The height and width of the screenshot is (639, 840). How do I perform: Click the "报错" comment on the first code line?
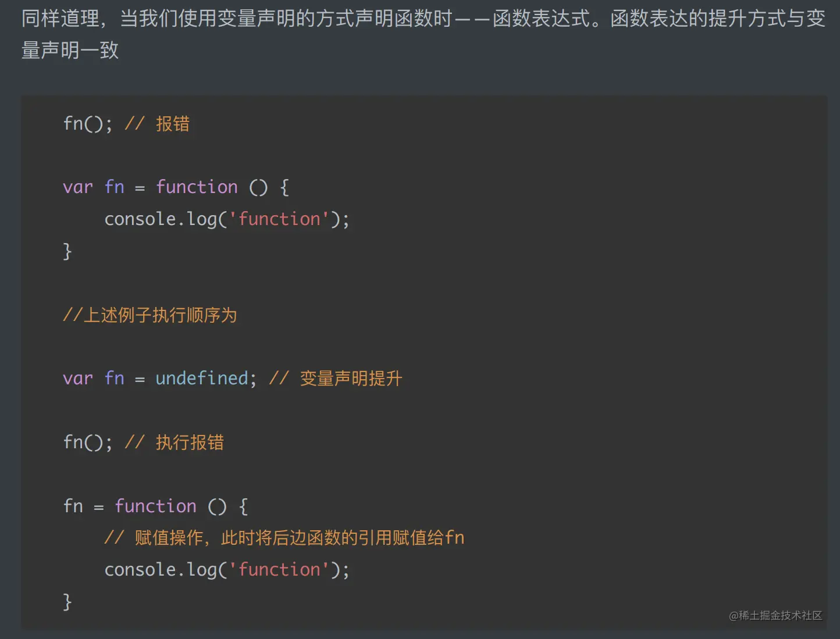172,124
